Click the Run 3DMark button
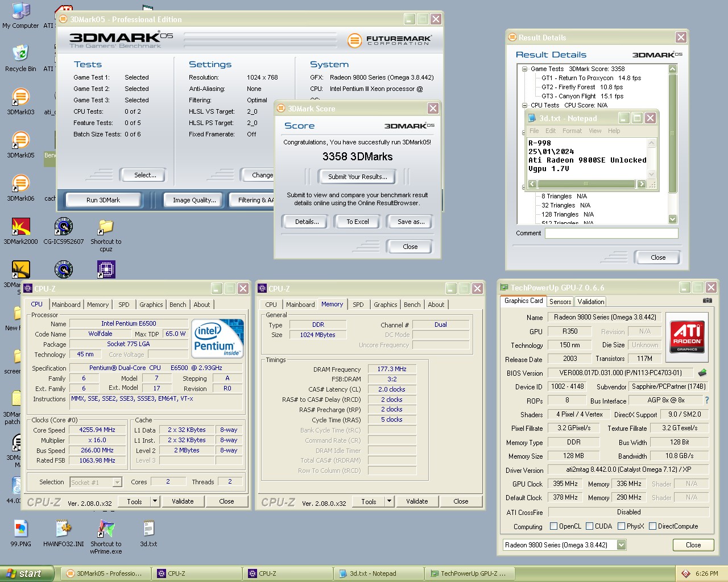 pos(104,200)
